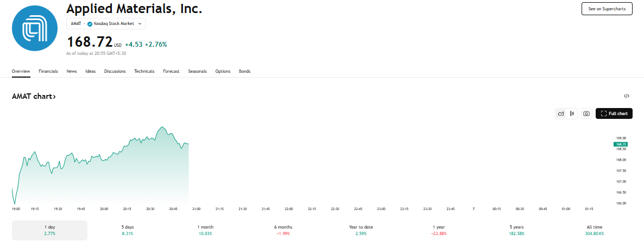Switch to the Financials tab
This screenshot has width=644, height=247.
pyautogui.click(x=48, y=72)
